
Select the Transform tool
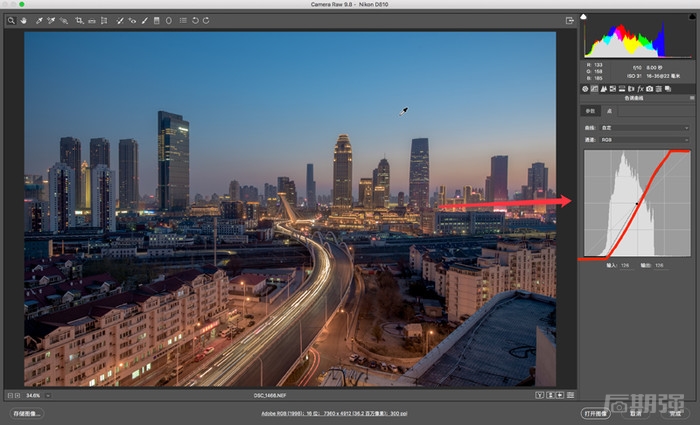coord(104,21)
